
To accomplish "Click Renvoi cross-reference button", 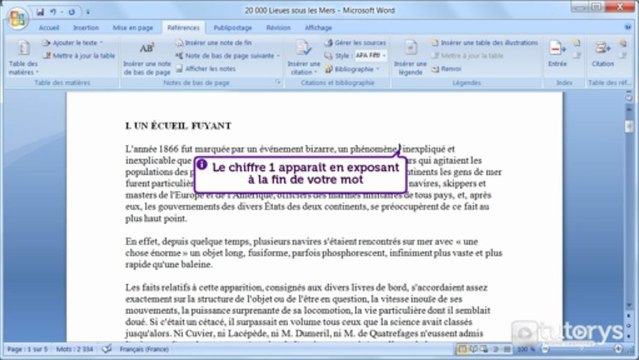I will click(446, 69).
